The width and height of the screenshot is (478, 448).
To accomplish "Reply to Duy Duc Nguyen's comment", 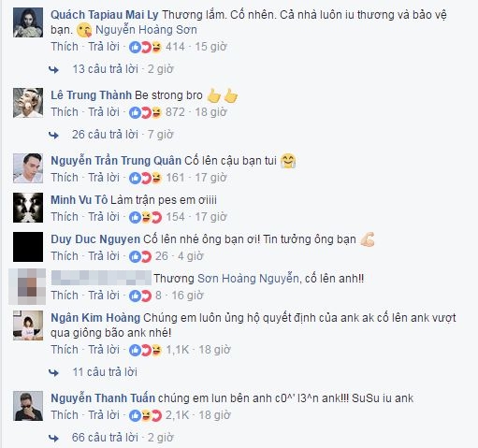I will pos(104,256).
